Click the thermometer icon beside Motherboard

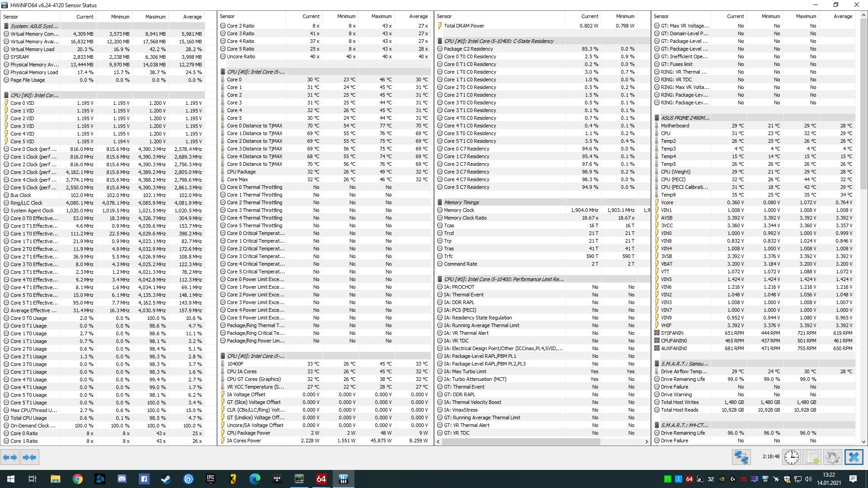pyautogui.click(x=657, y=126)
